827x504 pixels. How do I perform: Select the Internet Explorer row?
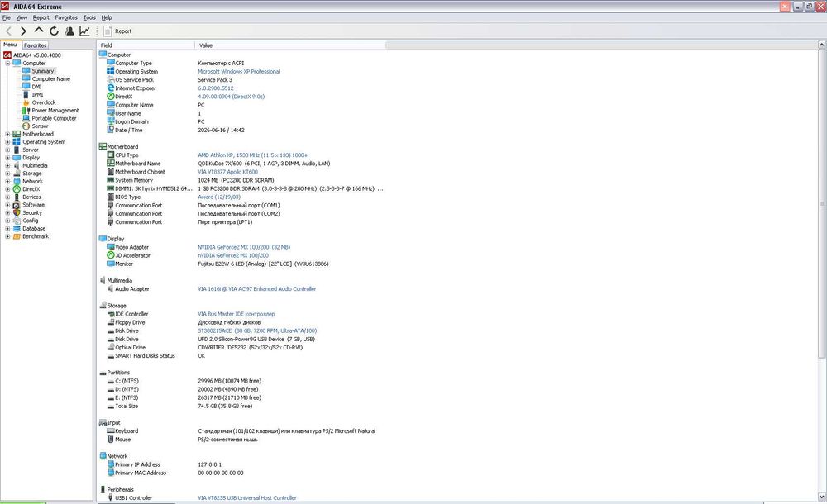point(241,88)
